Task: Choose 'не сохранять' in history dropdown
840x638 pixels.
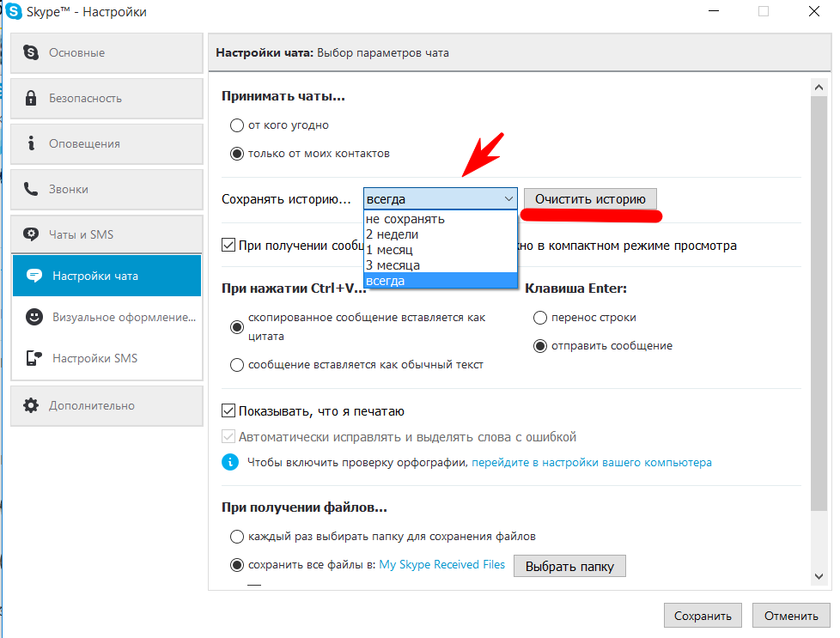Action: tap(405, 219)
